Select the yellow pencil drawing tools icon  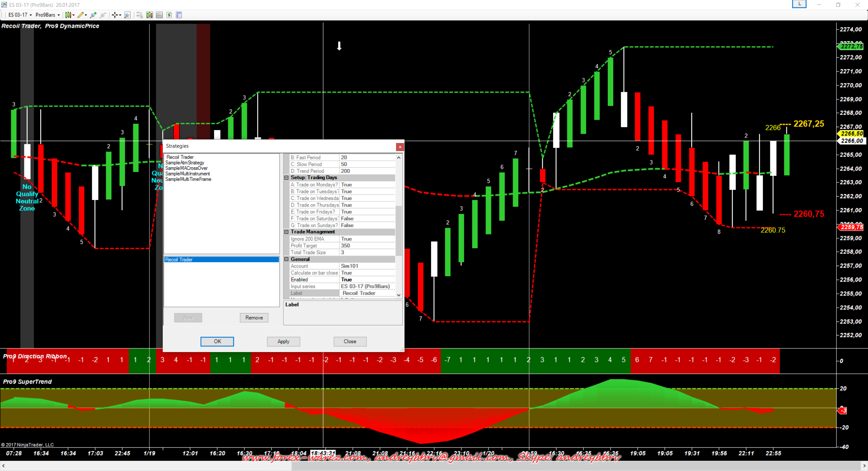click(x=80, y=15)
